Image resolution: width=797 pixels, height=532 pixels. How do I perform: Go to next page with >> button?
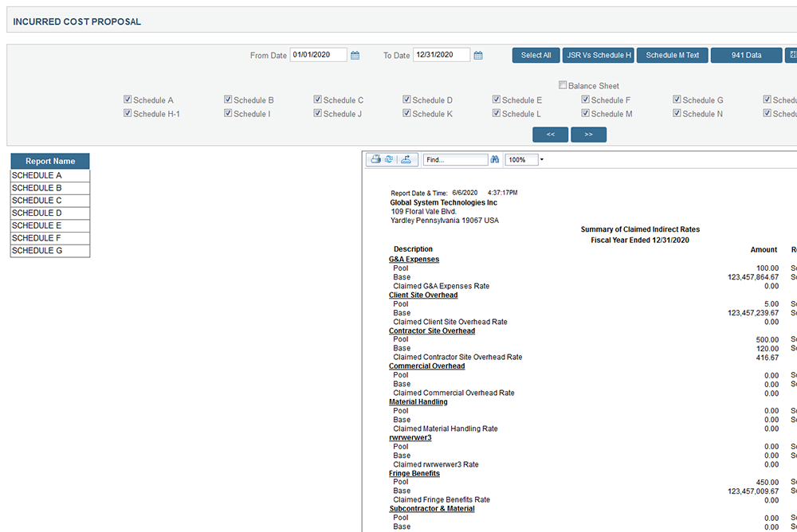click(x=588, y=135)
